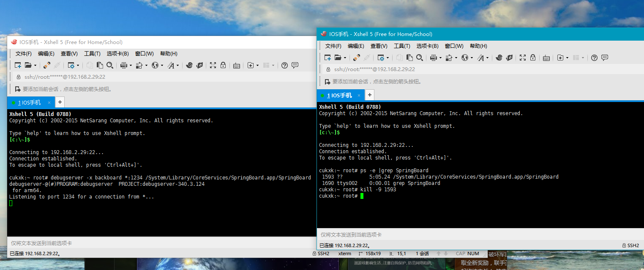Viewport: 644px width, 270px height.
Task: Expand new tab group dropdown arrow in left window
Action: point(257,66)
